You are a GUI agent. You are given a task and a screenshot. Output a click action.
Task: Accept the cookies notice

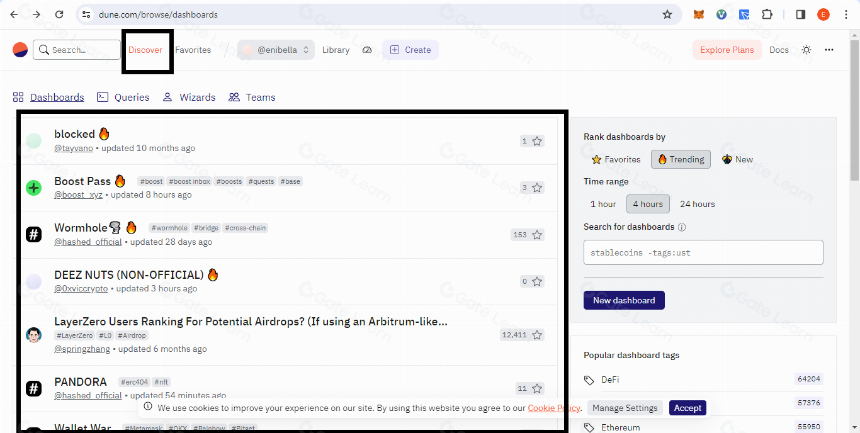point(687,408)
